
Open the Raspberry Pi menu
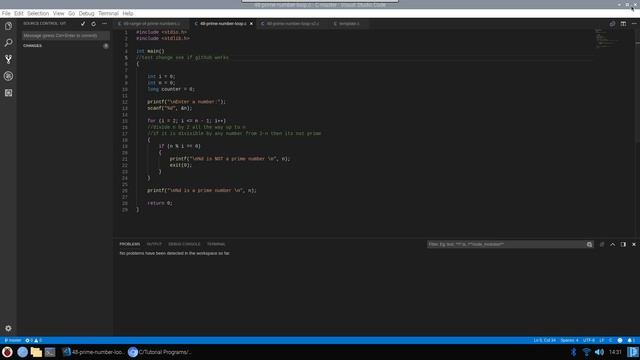[x=7, y=352]
